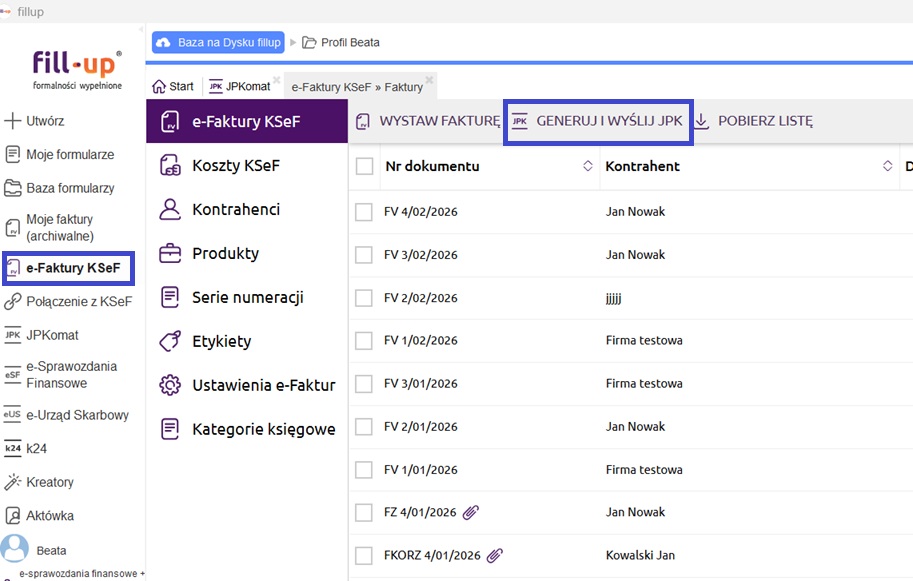913x581 pixels.
Task: Select the Produkty briefcase icon
Action: click(x=170, y=254)
